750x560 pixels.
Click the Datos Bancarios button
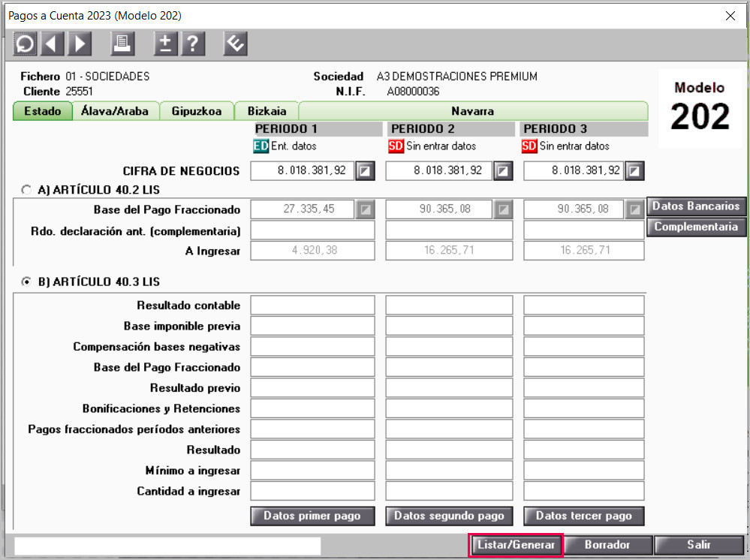(x=696, y=206)
